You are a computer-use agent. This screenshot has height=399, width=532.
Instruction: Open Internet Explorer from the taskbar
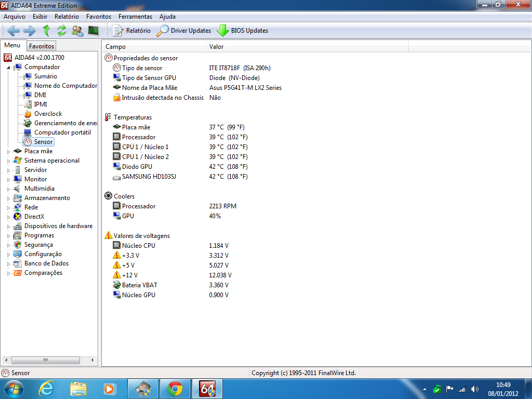[46, 389]
